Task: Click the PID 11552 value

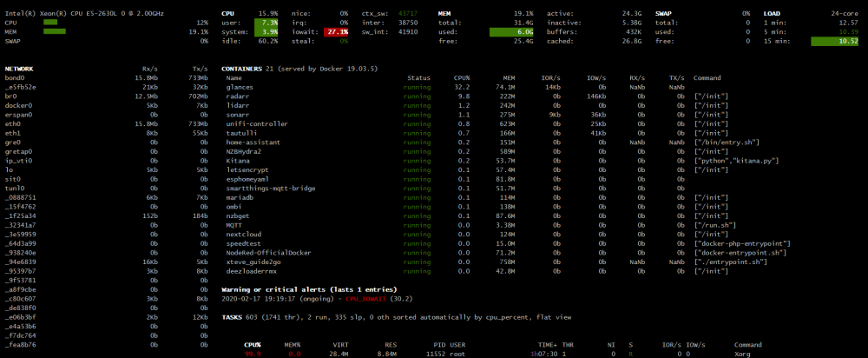Action: pos(436,354)
